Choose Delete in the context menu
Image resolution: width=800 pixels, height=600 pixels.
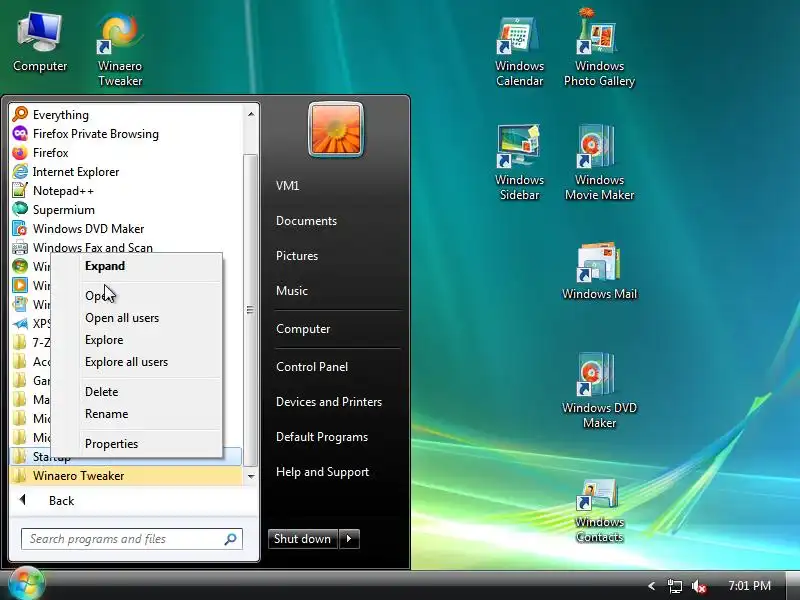point(136,392)
